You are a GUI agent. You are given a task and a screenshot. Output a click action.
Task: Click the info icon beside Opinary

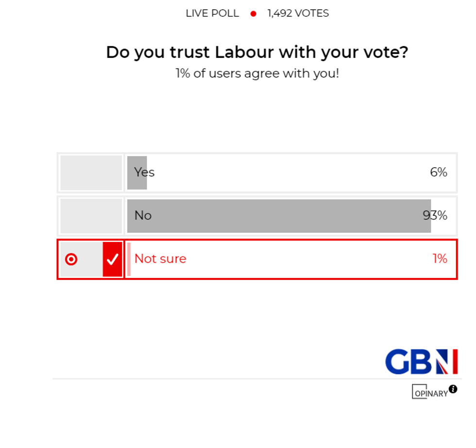[453, 389]
